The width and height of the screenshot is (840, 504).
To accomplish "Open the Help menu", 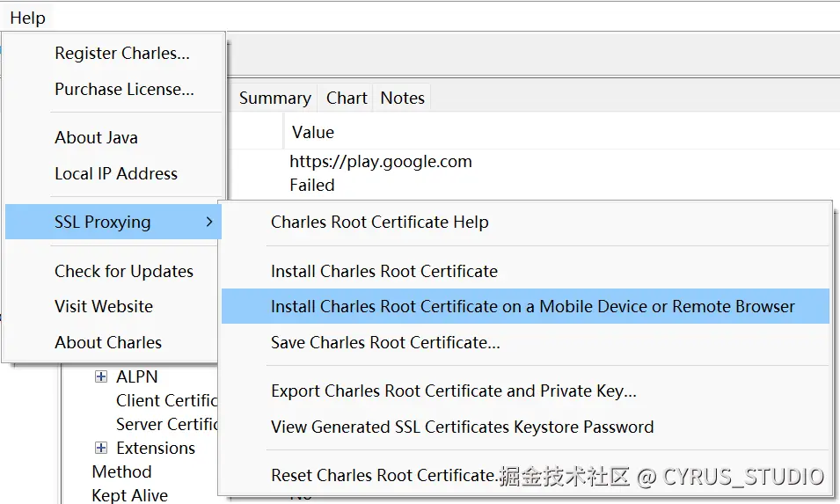I will [27, 18].
